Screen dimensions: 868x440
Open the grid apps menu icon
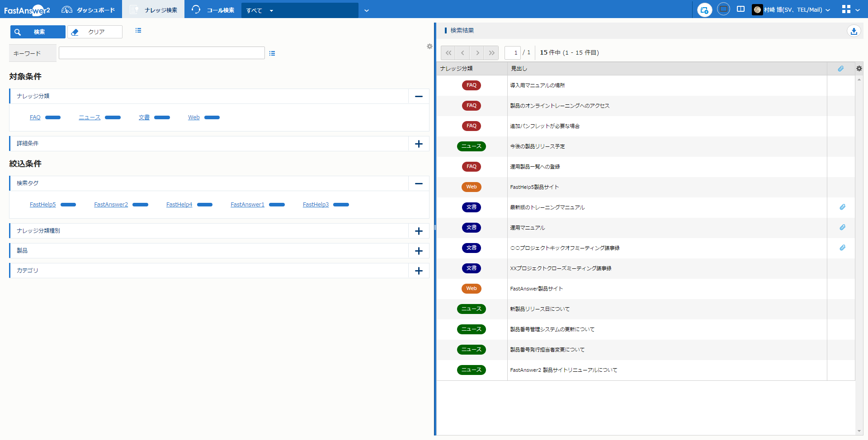[846, 9]
